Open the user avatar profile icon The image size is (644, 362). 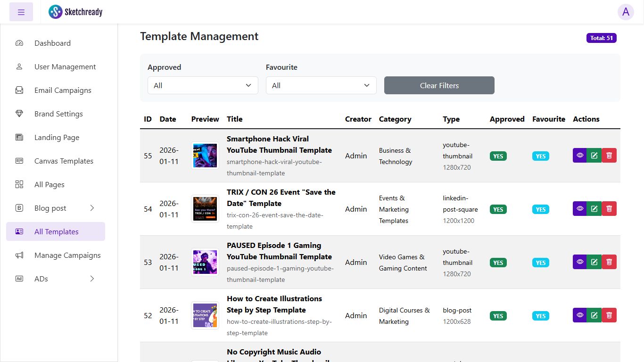click(626, 12)
